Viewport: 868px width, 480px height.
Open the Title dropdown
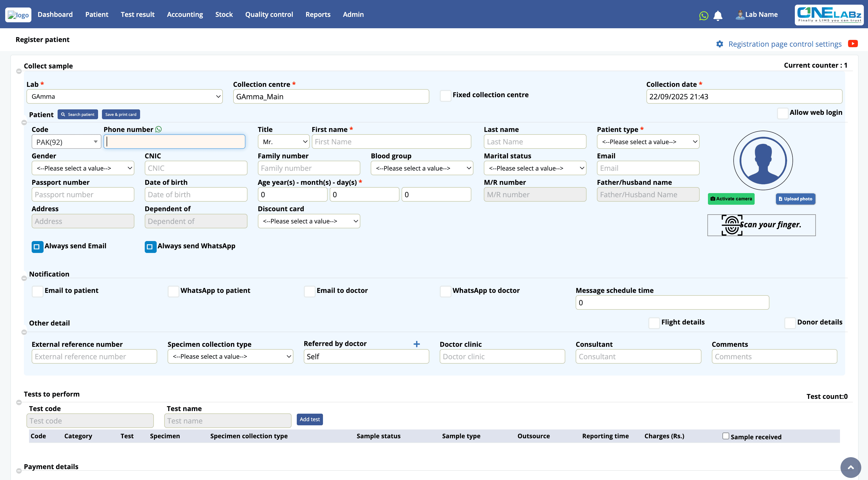pos(283,142)
